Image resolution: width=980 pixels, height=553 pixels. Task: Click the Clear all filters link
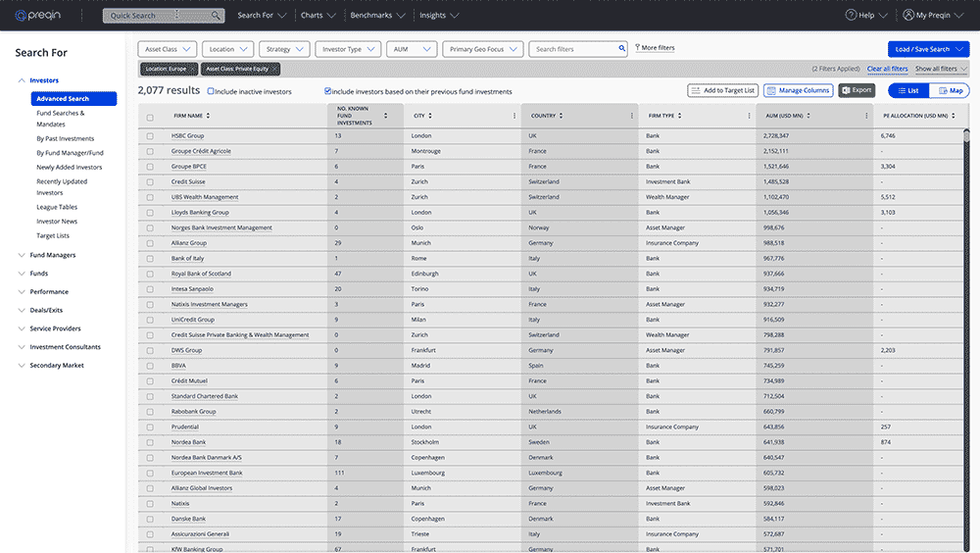point(887,69)
